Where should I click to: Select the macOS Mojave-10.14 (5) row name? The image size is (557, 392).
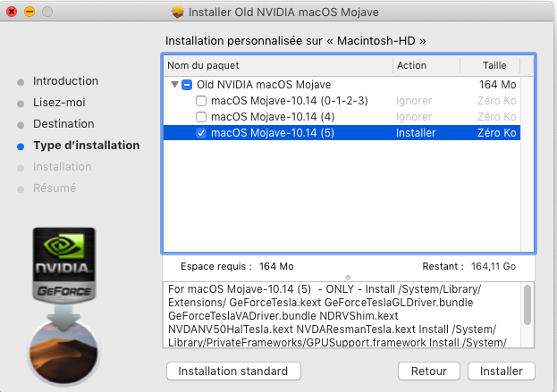273,133
